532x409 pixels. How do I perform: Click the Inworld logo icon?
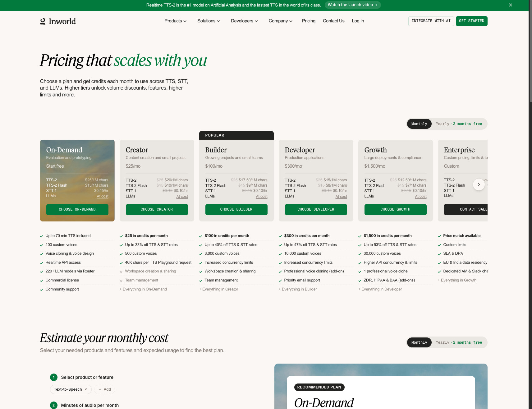[x=43, y=21]
